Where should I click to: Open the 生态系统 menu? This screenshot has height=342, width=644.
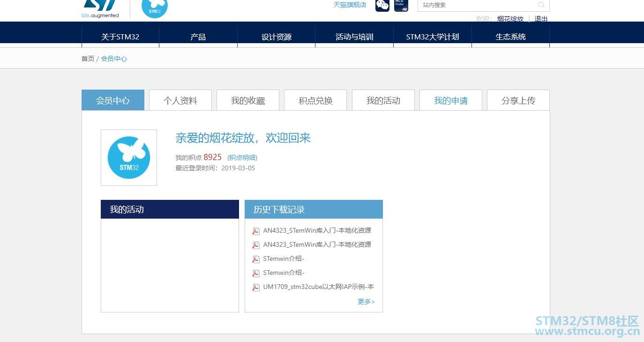(510, 37)
